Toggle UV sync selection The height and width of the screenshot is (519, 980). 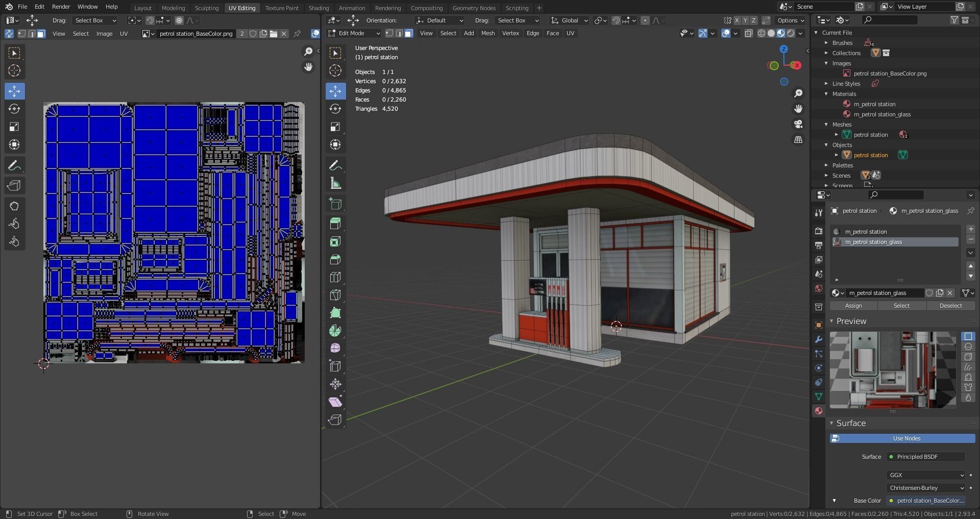tap(9, 34)
